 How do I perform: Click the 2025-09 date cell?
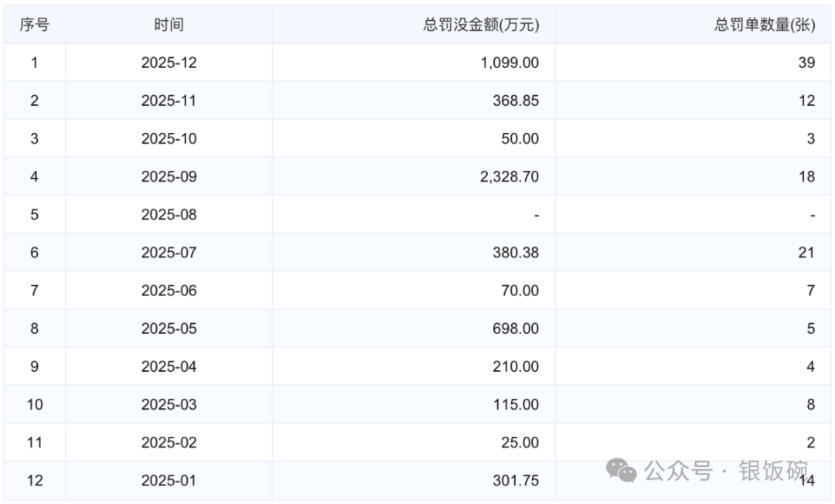(x=169, y=176)
